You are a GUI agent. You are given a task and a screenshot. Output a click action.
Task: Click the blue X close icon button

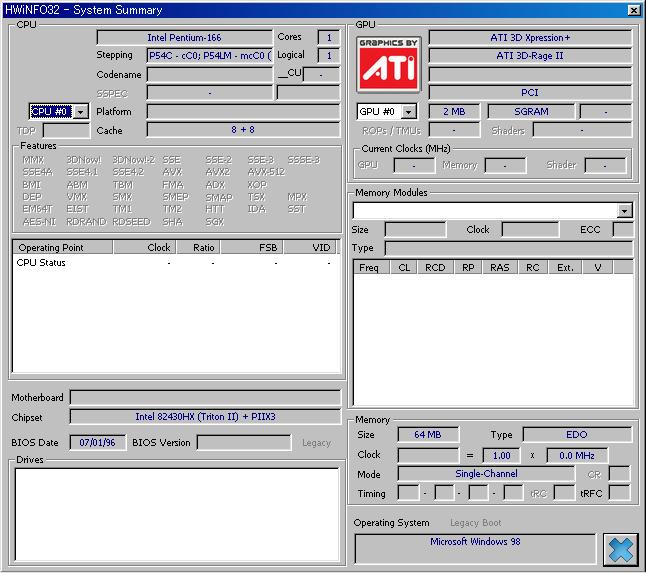pyautogui.click(x=621, y=550)
